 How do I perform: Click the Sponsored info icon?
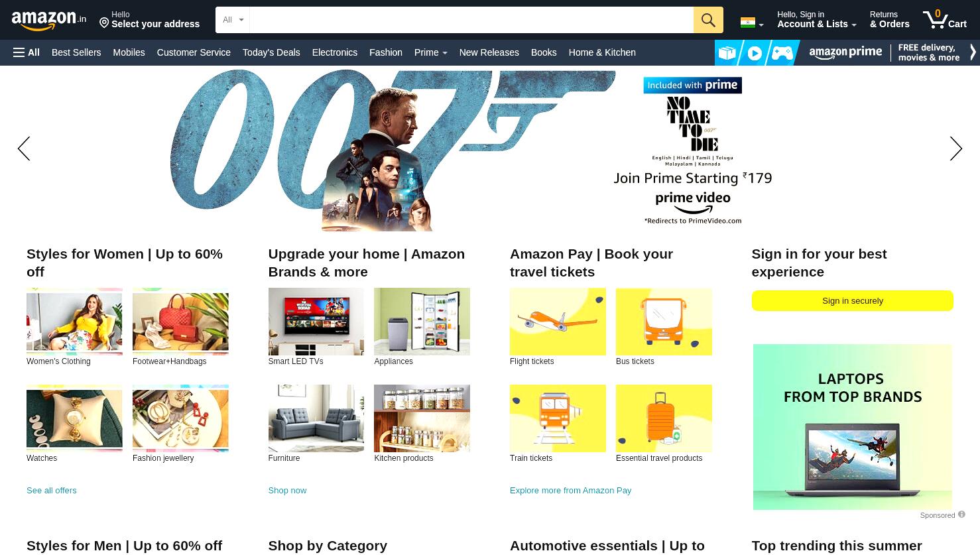click(x=961, y=515)
